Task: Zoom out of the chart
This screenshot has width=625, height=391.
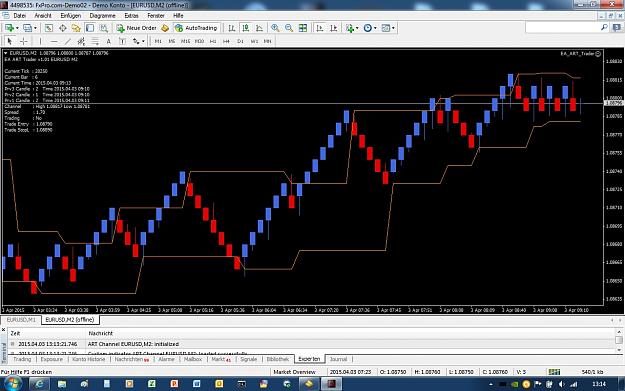Action: (289, 28)
